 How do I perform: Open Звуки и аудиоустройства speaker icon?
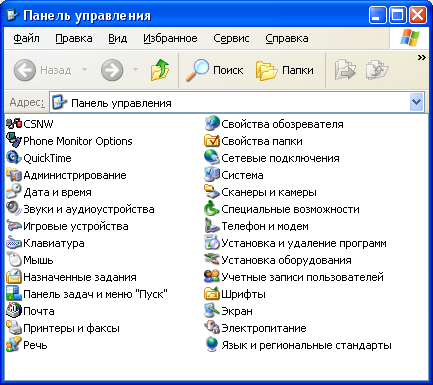pyautogui.click(x=14, y=209)
